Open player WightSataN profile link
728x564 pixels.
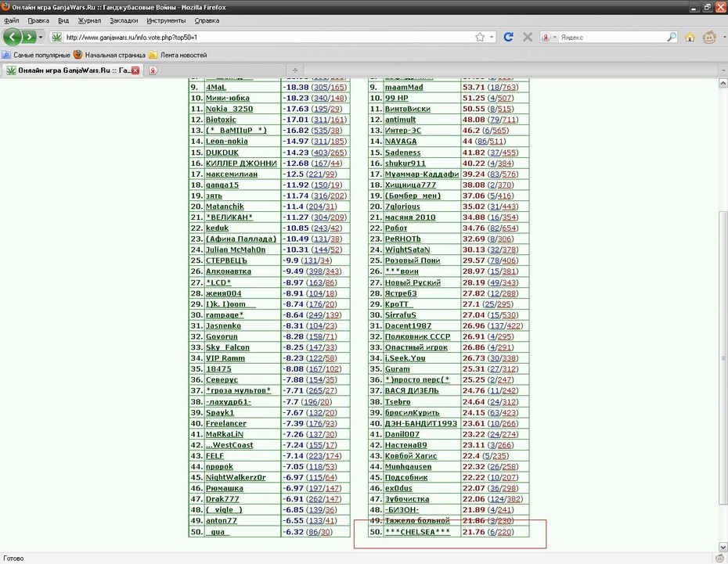click(x=408, y=250)
